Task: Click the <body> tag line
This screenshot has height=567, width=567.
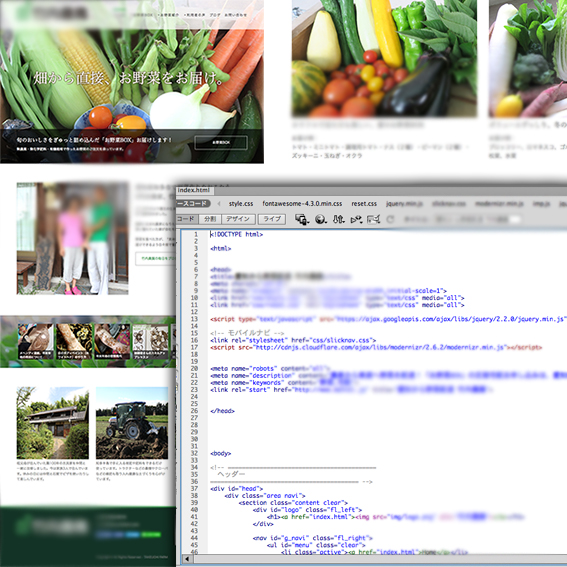Action: (x=221, y=453)
